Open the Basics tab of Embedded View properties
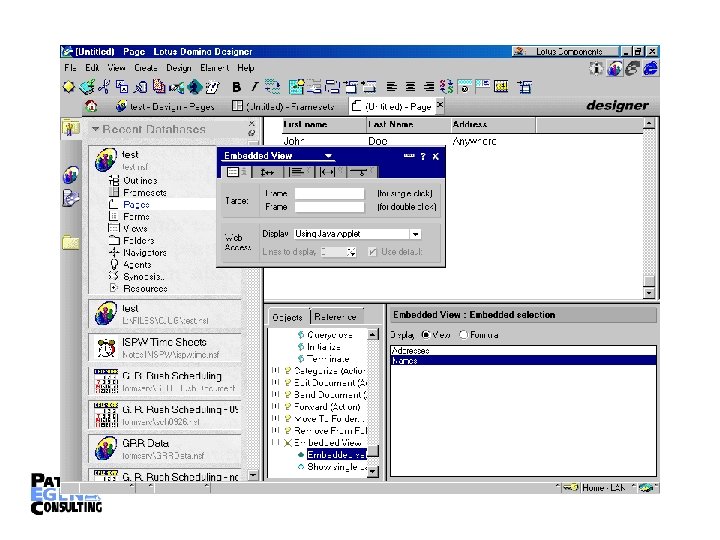The image size is (720, 540). pyautogui.click(x=236, y=172)
